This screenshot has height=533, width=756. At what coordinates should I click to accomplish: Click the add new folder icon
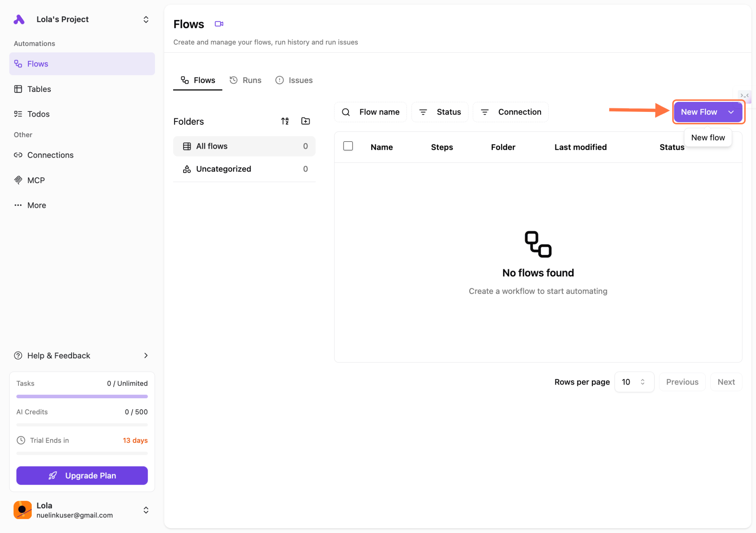(x=305, y=121)
